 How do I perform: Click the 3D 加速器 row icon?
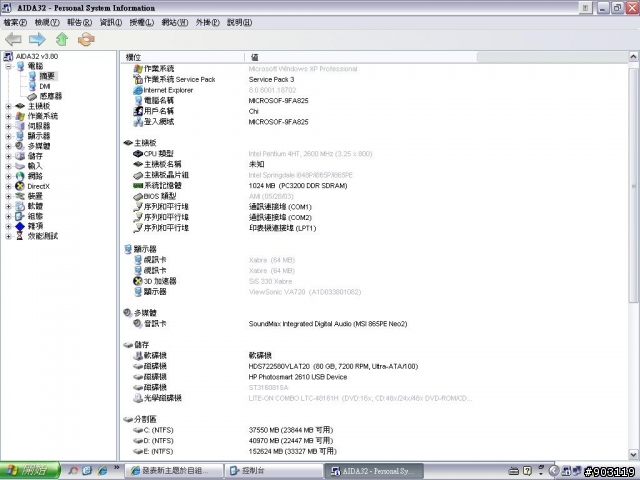tap(138, 281)
